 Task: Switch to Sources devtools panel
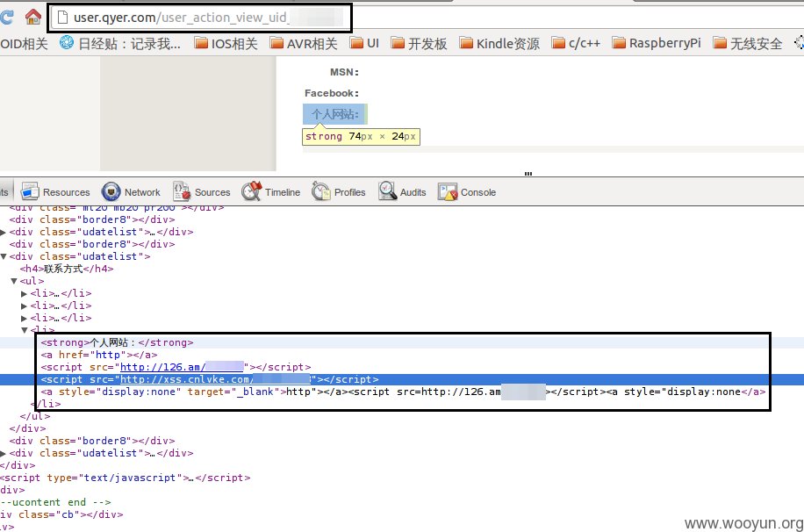202,192
